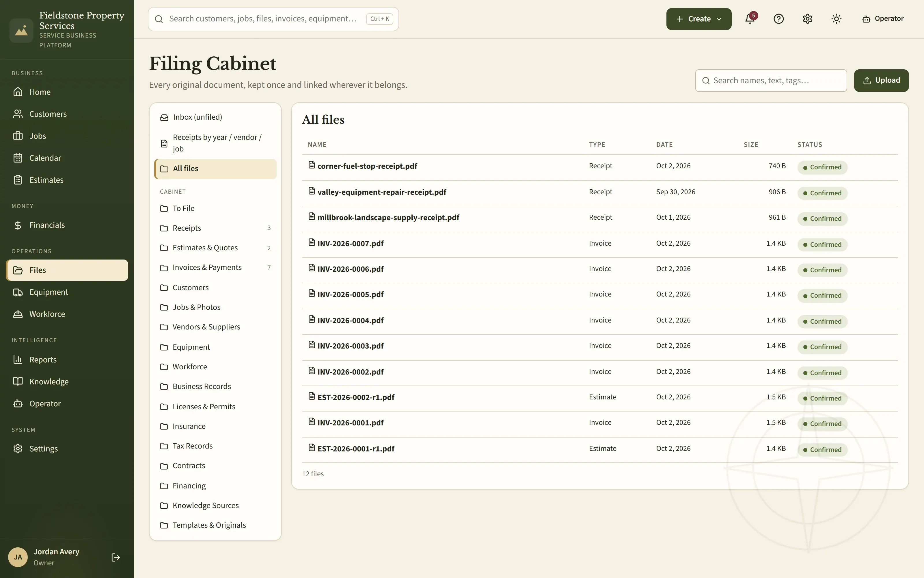
Task: Sort by the DATE column header
Action: [664, 144]
